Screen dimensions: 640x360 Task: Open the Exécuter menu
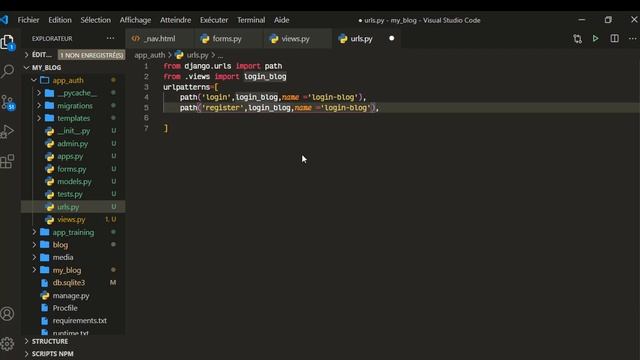214,20
